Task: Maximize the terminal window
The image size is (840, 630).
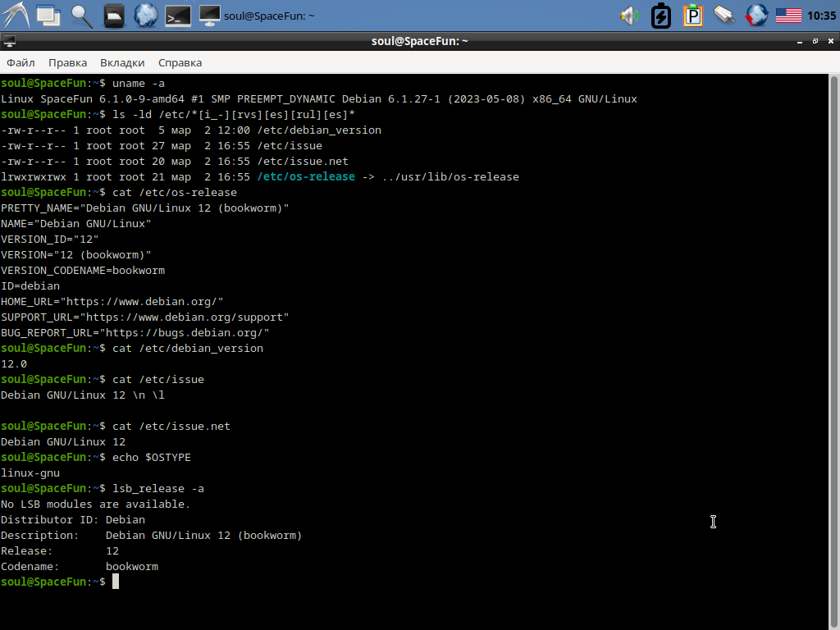Action: [815, 41]
